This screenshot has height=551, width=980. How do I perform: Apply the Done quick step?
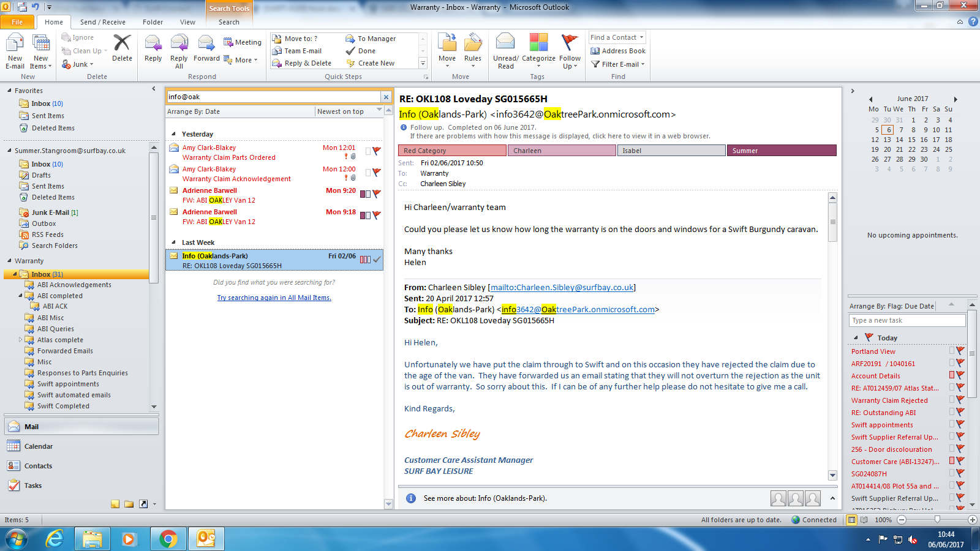[x=361, y=51]
